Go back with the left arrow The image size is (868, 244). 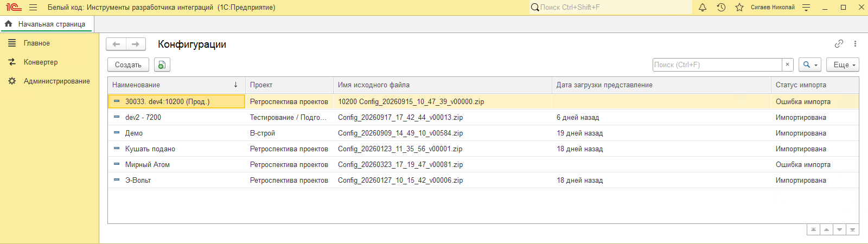pos(116,44)
